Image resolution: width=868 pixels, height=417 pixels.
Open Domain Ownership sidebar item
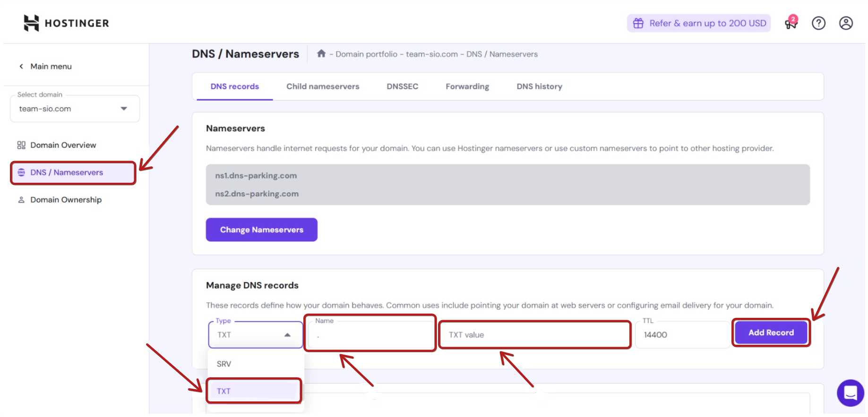pyautogui.click(x=66, y=200)
